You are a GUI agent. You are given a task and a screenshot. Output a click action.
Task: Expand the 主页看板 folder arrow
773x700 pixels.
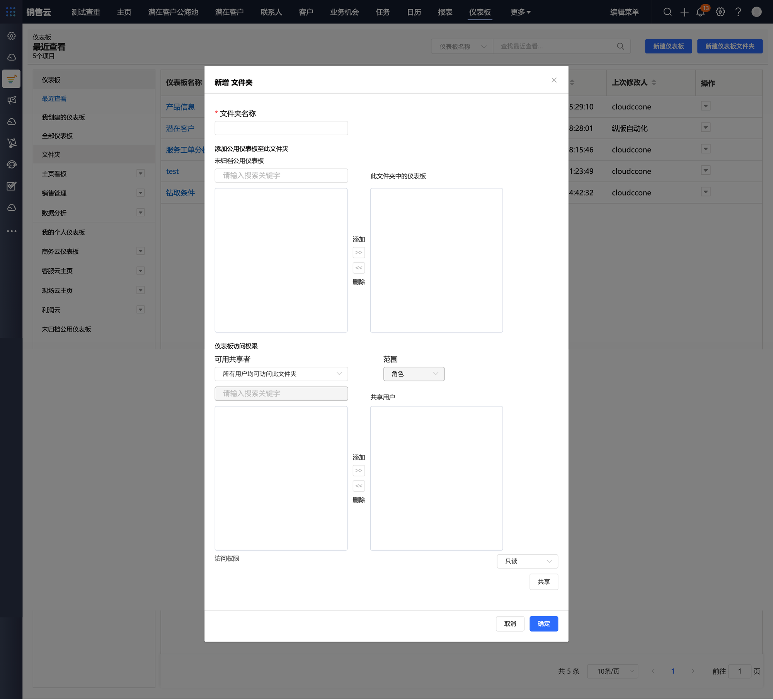pyautogui.click(x=141, y=174)
